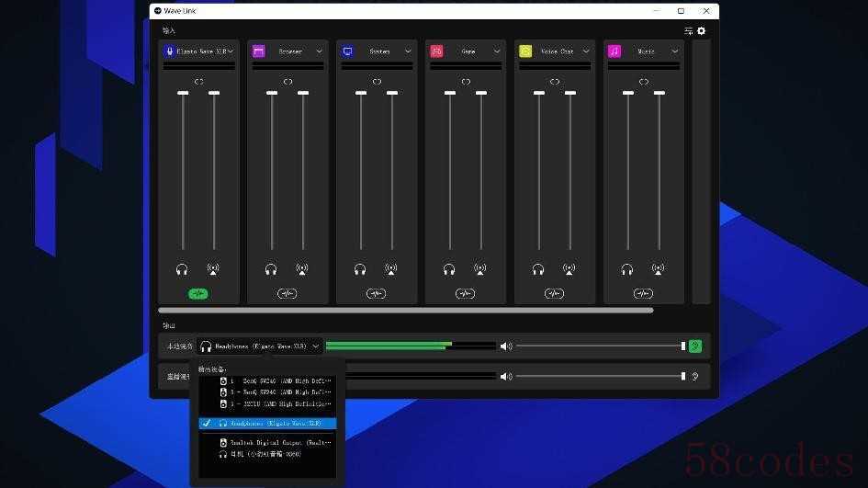This screenshot has width=868, height=488.
Task: Expand the Voice Chat channel dropdown arrow
Action: pos(586,51)
